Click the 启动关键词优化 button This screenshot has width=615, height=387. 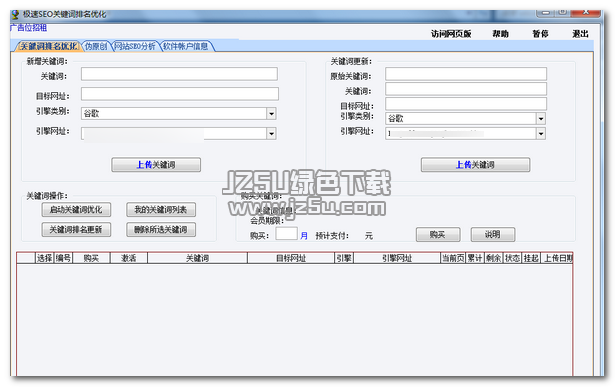[x=76, y=210]
